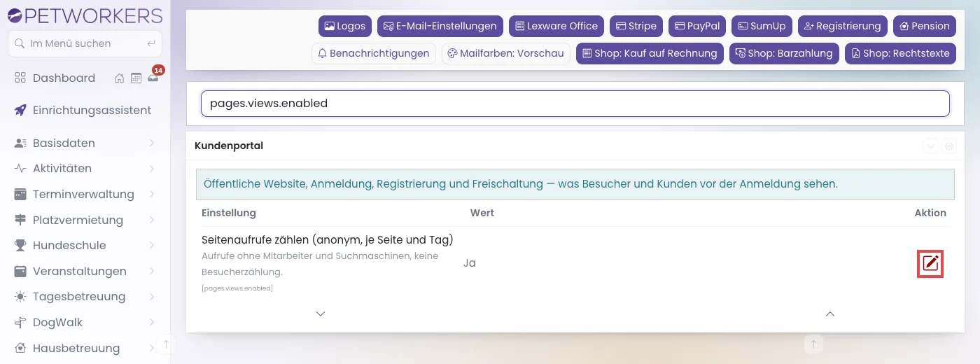Click the PETWORKERS logo
This screenshot has height=364, width=980.
(x=85, y=15)
